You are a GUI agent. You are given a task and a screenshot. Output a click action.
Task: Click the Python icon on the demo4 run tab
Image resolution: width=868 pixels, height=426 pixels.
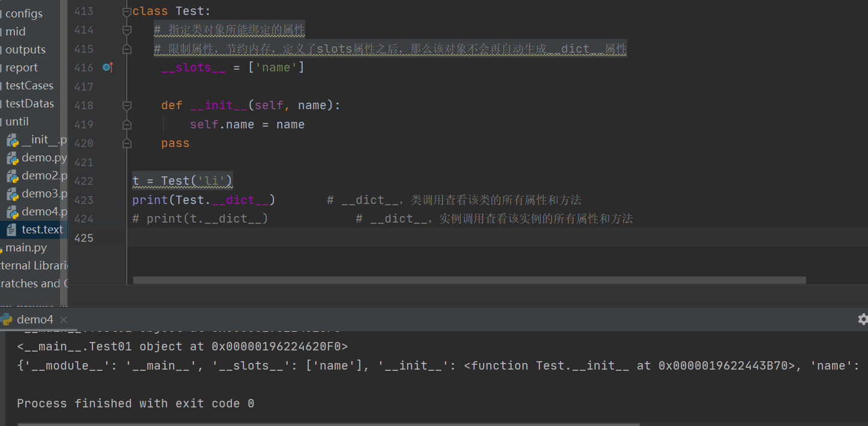coord(6,319)
